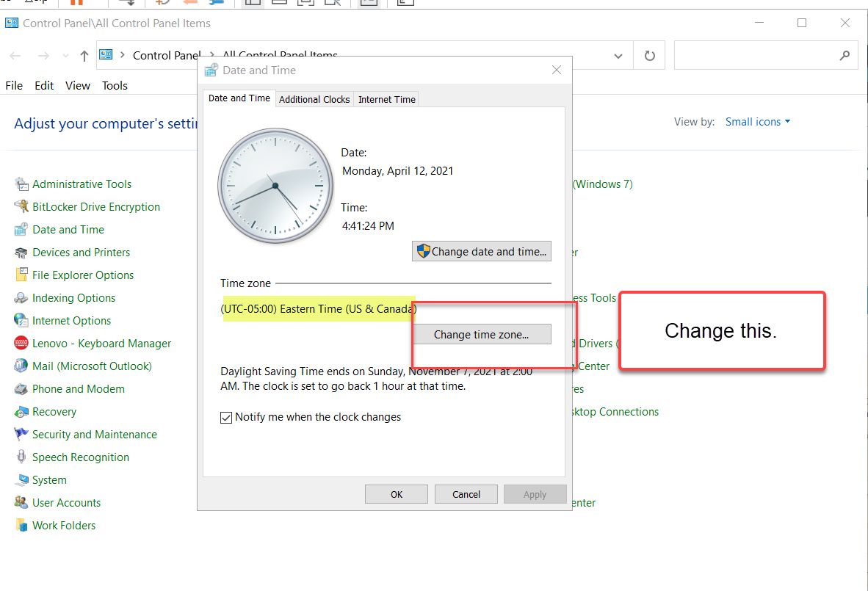Viewport: 868px width, 591px height.
Task: Open Recovery link
Action: coord(54,412)
